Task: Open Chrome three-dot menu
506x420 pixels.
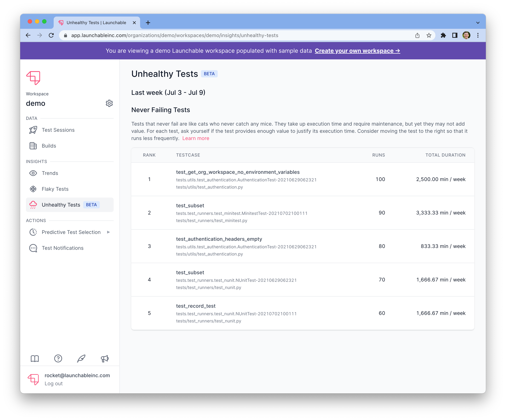Action: (x=478, y=35)
